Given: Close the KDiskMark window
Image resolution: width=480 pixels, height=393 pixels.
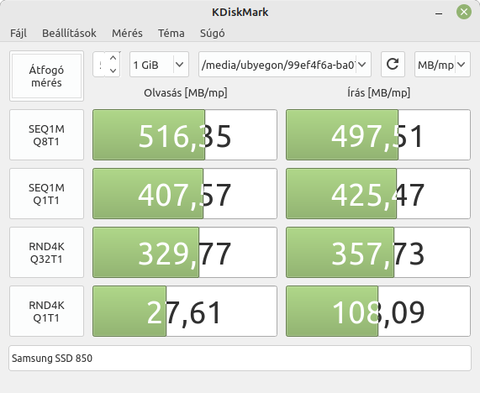Looking at the screenshot, I should (464, 12).
